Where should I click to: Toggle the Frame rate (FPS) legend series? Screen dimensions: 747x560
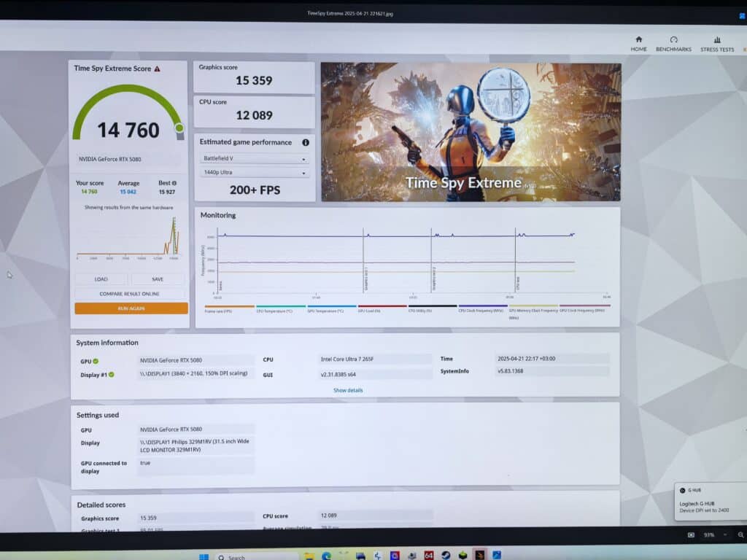228,309
